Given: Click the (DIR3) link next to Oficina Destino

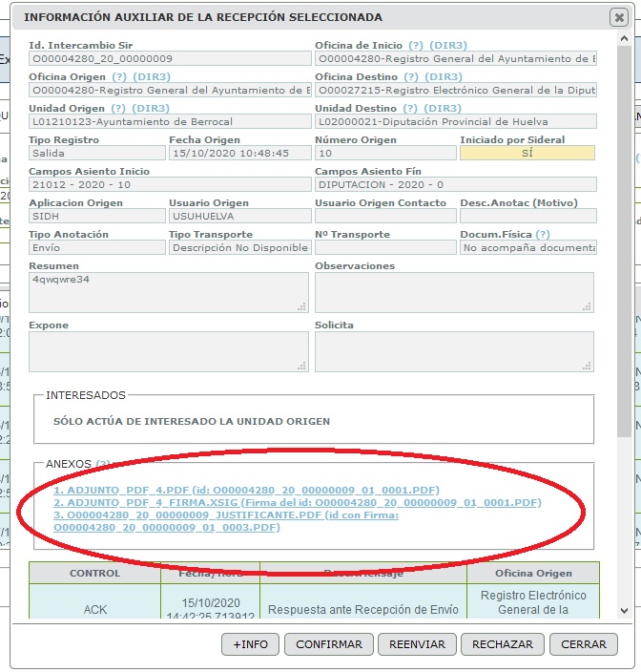Looking at the screenshot, I should click(x=444, y=76).
